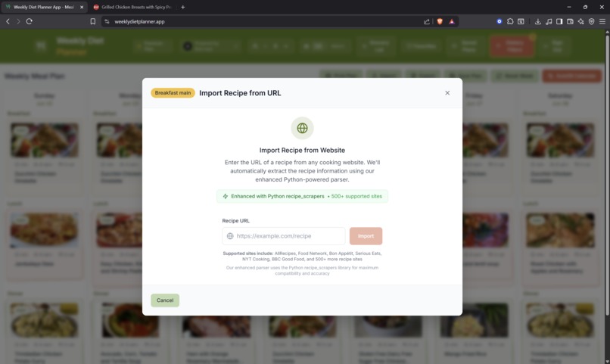Click the address bar showing weeklydietplanner.app
Viewport: 610px width, 364px height.
coord(265,21)
